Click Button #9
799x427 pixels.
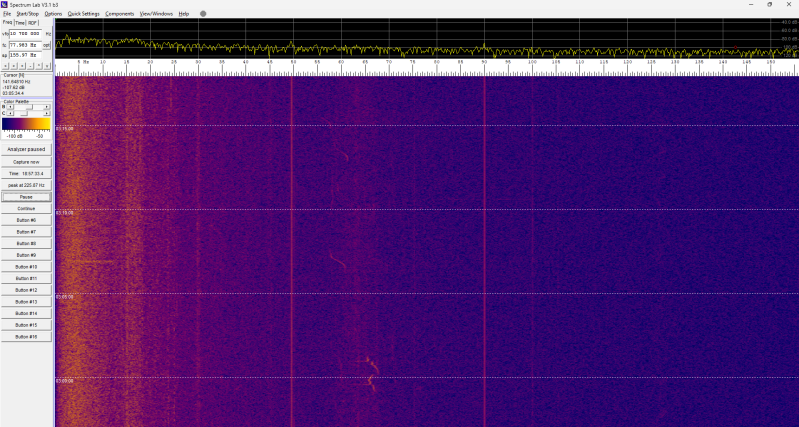point(26,255)
